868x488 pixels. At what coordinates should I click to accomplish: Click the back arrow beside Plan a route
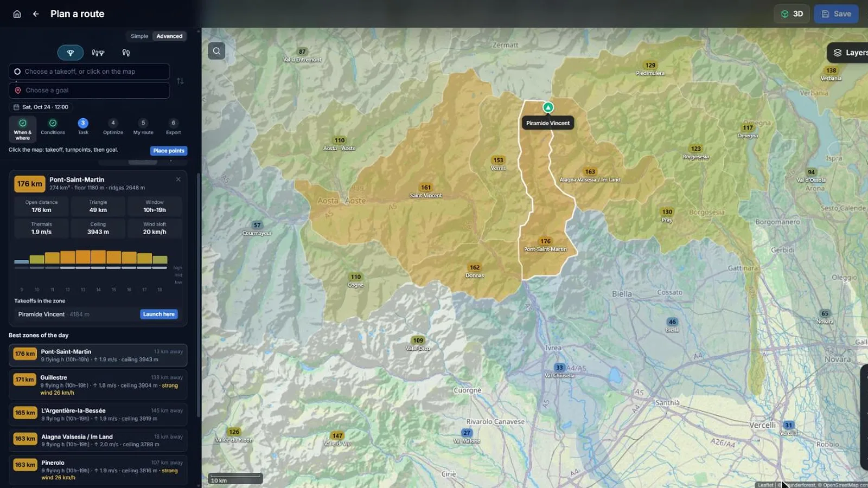(x=36, y=14)
